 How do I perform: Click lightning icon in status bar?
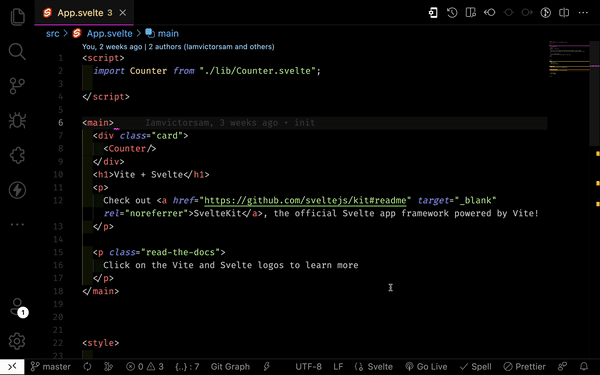pyautogui.click(x=267, y=367)
